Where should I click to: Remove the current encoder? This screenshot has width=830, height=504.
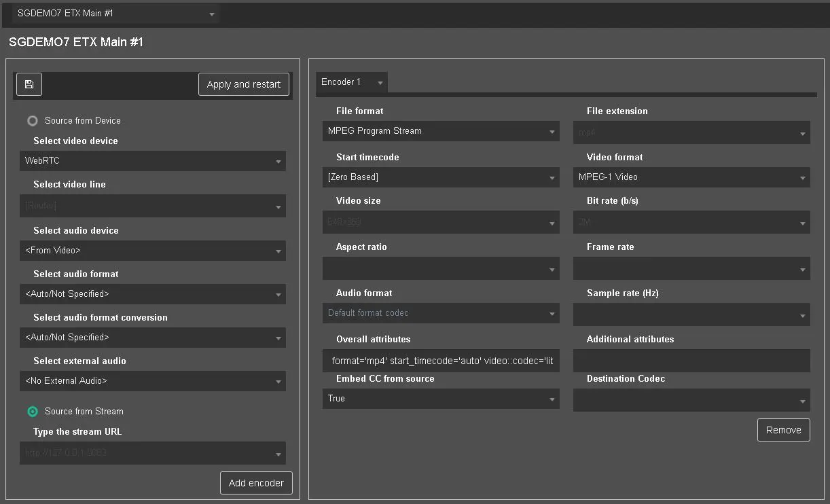point(783,430)
